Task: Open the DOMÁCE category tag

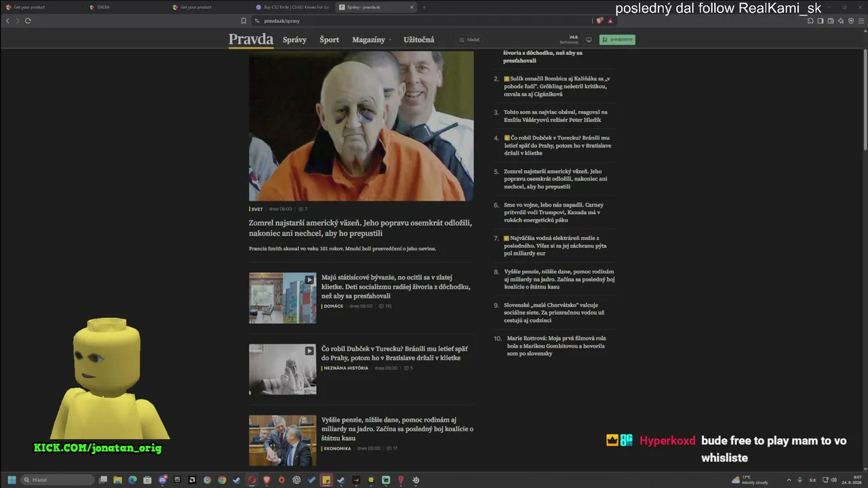Action: (x=333, y=306)
